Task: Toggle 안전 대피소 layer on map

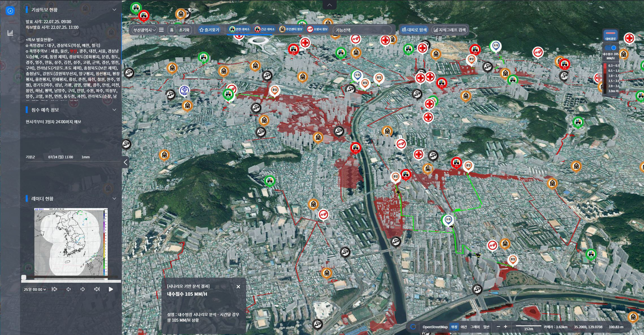Action: (x=239, y=29)
